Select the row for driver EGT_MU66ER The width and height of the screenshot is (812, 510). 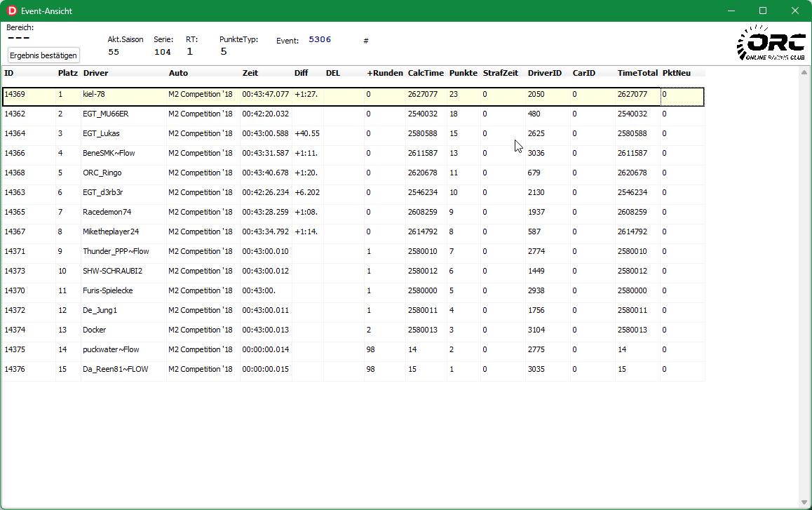tap(105, 114)
